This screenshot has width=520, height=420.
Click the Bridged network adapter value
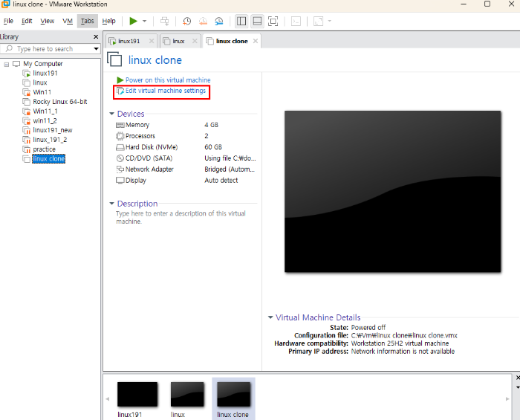click(x=230, y=169)
